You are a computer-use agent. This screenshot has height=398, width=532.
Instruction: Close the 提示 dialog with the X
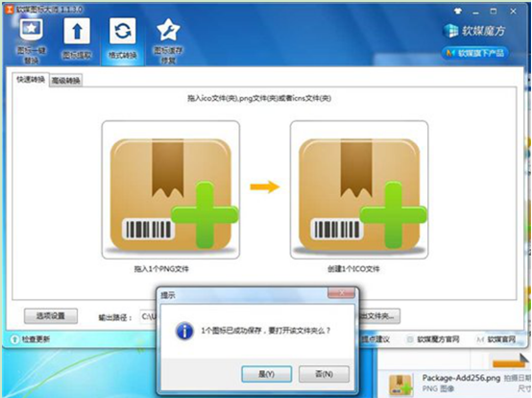pos(342,292)
